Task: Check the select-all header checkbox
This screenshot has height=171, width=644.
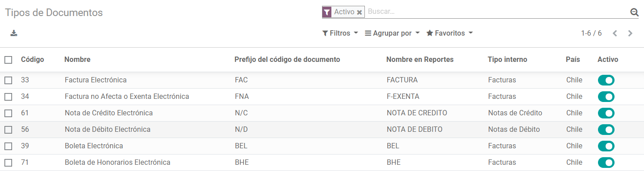Action: (8, 60)
